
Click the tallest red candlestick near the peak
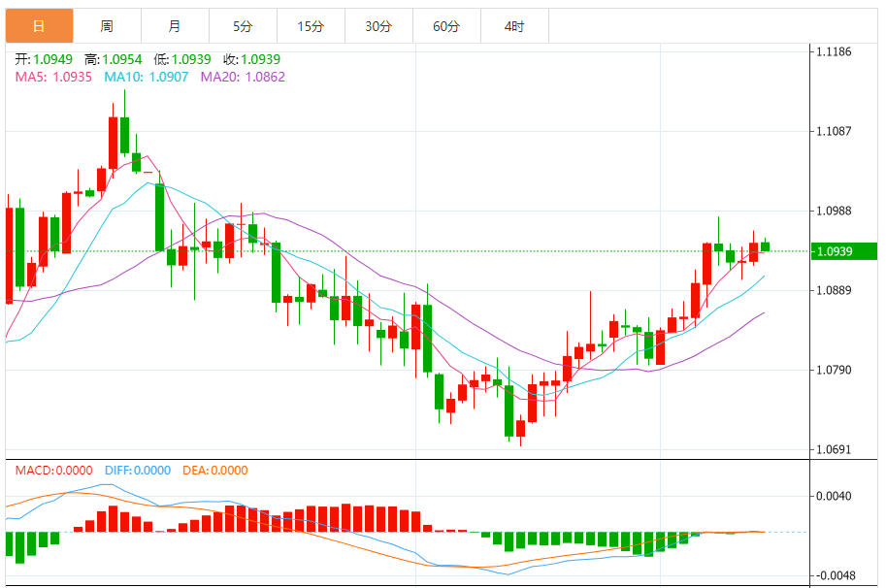point(113,143)
